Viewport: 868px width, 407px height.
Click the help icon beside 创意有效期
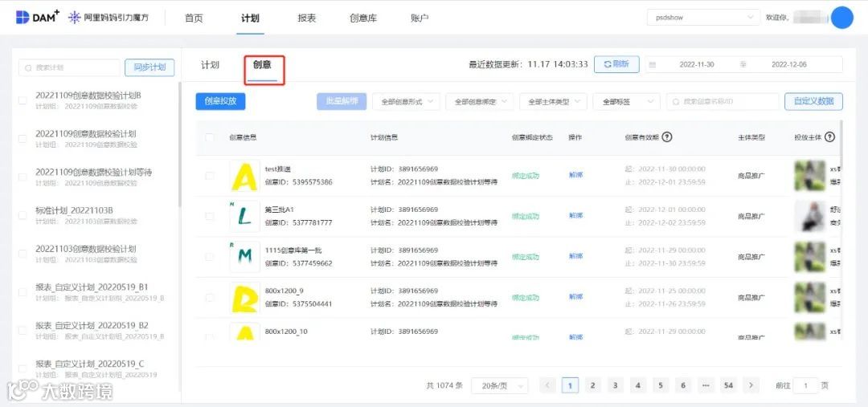667,137
